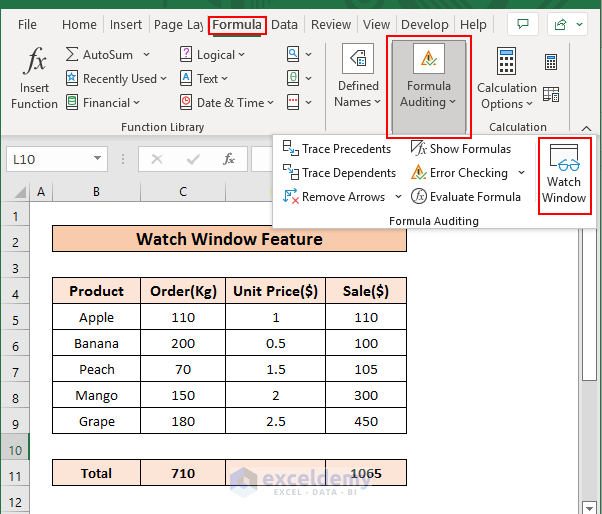Open the AutoSum sigma button
This screenshot has width=602, height=514.
pyautogui.click(x=72, y=55)
